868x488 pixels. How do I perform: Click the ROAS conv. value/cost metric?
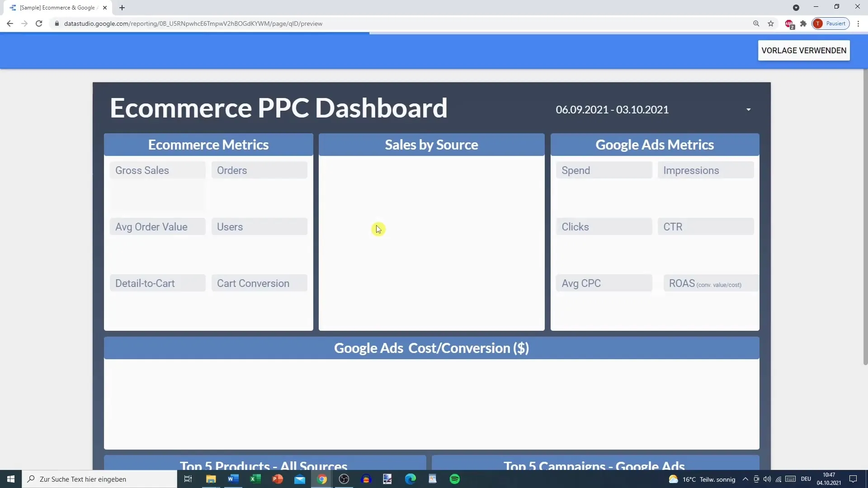pos(705,283)
